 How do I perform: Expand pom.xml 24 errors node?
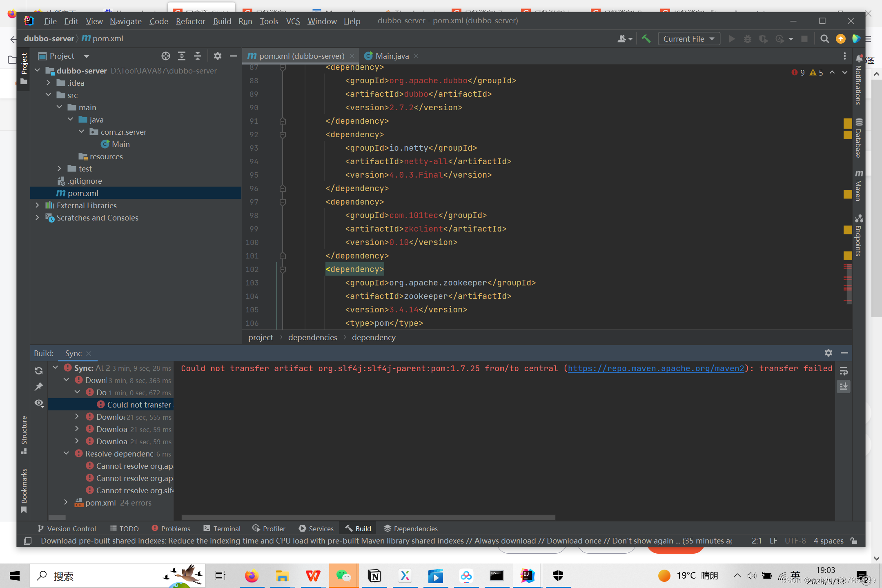pos(66,503)
